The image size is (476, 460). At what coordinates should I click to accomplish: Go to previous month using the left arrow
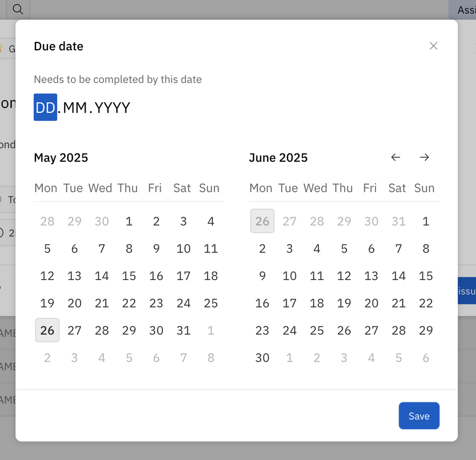click(x=396, y=157)
